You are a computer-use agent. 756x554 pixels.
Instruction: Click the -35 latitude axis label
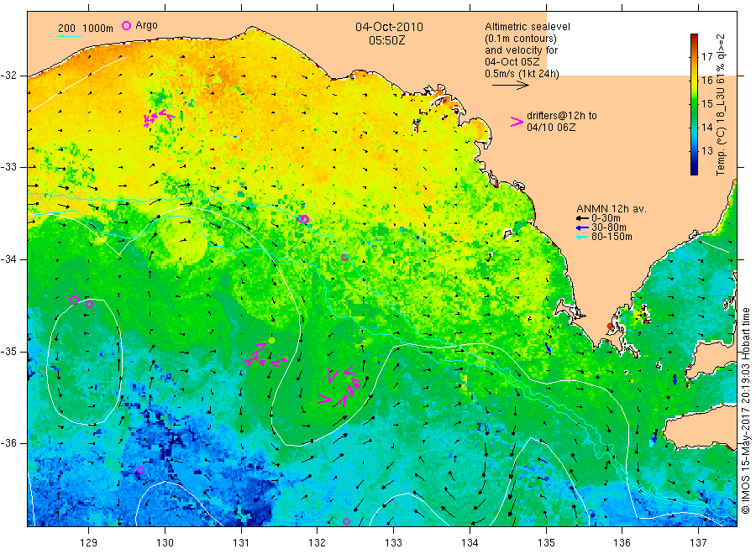click(8, 351)
